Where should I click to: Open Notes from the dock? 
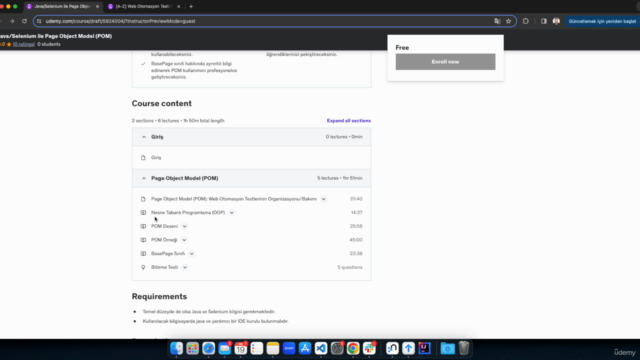(273, 348)
